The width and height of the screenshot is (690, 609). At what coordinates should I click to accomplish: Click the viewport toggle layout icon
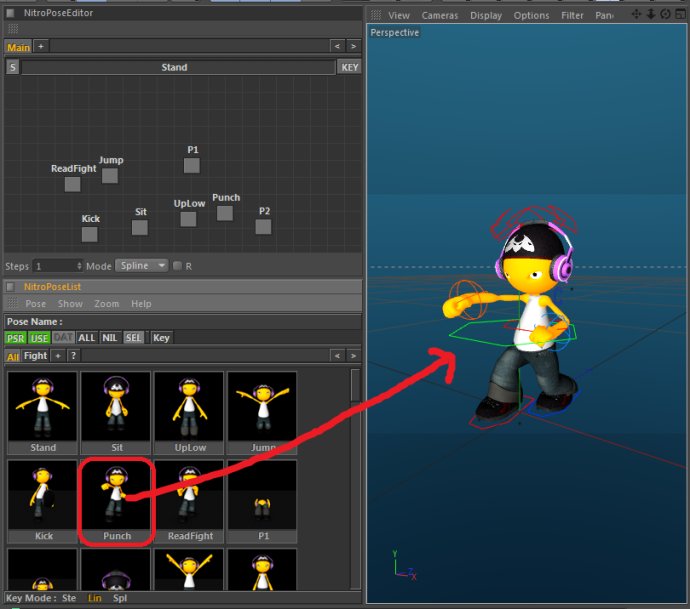(x=680, y=15)
